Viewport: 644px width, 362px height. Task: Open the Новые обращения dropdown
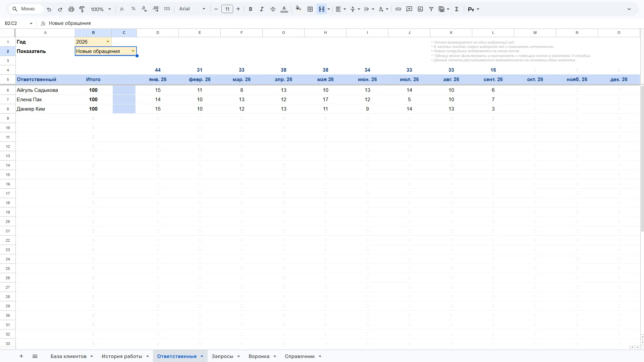[x=133, y=51]
